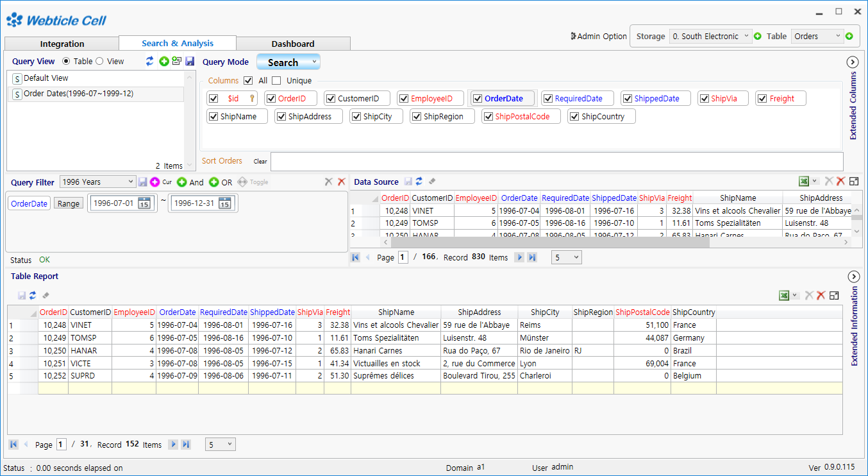Image resolution: width=868 pixels, height=476 pixels.
Task: Switch to the Integration tab
Action: click(62, 44)
